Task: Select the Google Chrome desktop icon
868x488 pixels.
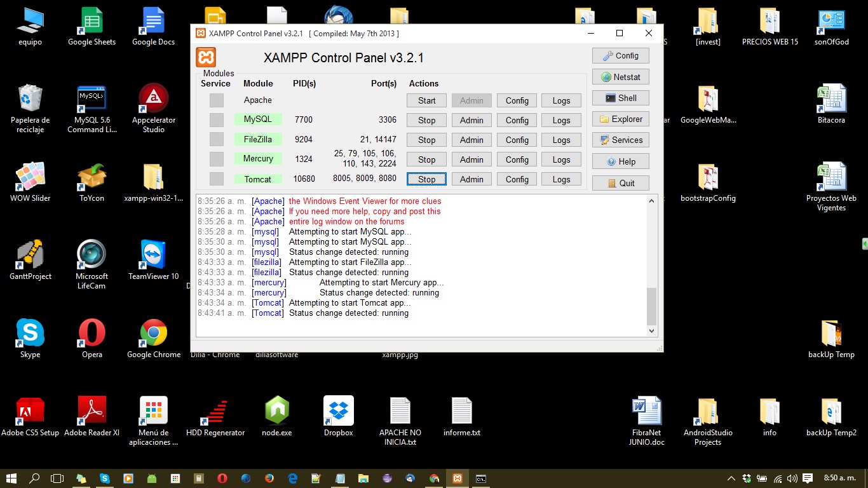Action: tap(154, 338)
